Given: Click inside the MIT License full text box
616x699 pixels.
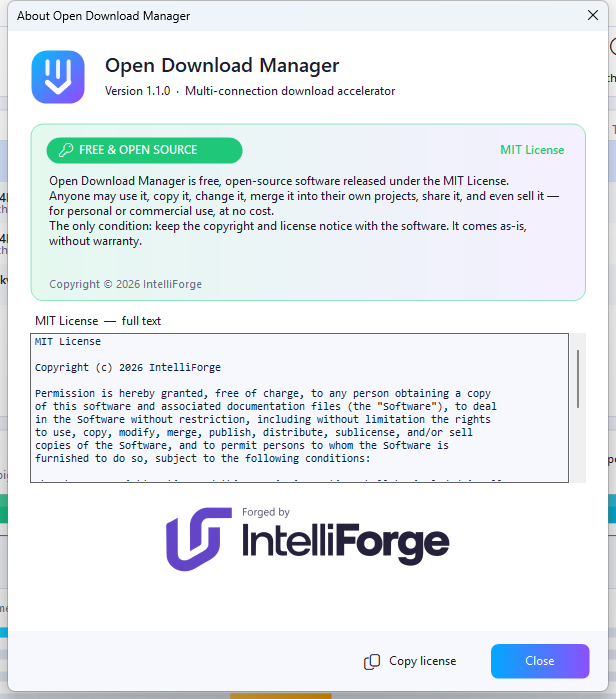Looking at the screenshot, I should (x=300, y=407).
